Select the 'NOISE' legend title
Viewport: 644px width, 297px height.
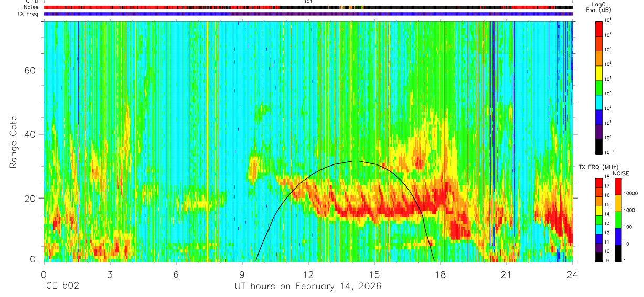620,173
